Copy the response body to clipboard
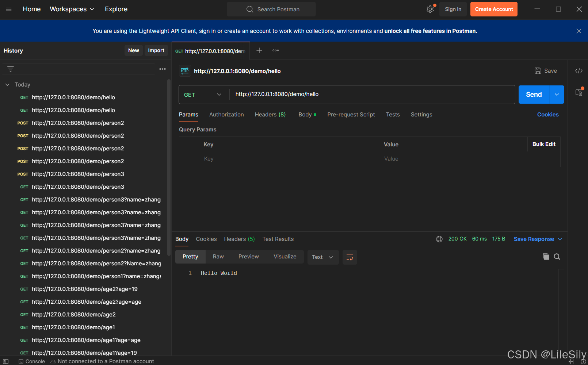Screen dimensions: 588x365 546,257
